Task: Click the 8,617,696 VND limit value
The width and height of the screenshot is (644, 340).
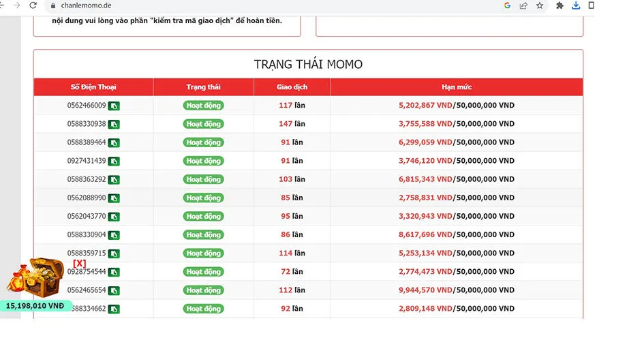Action: click(x=425, y=235)
